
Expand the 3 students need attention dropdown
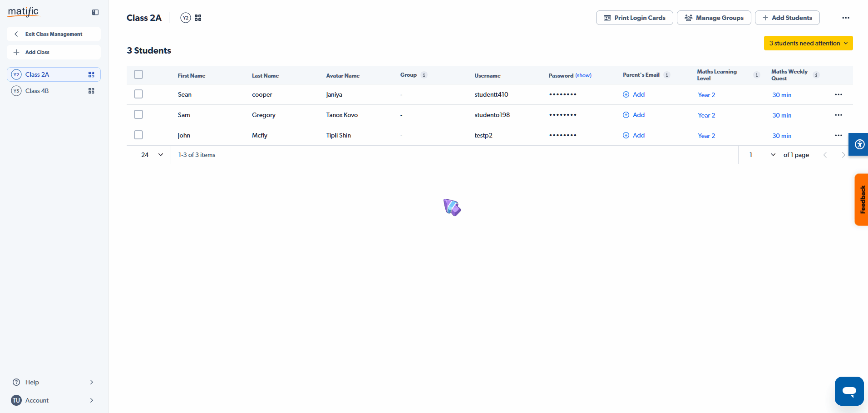(x=808, y=43)
